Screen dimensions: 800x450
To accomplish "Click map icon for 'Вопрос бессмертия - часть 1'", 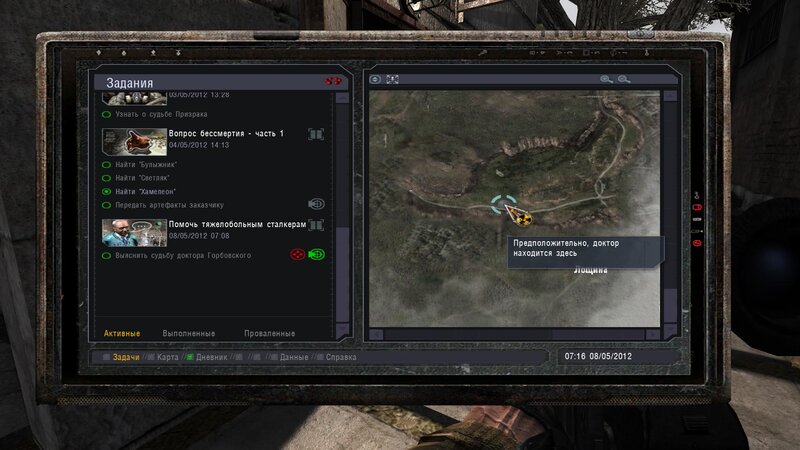I will 316,135.
